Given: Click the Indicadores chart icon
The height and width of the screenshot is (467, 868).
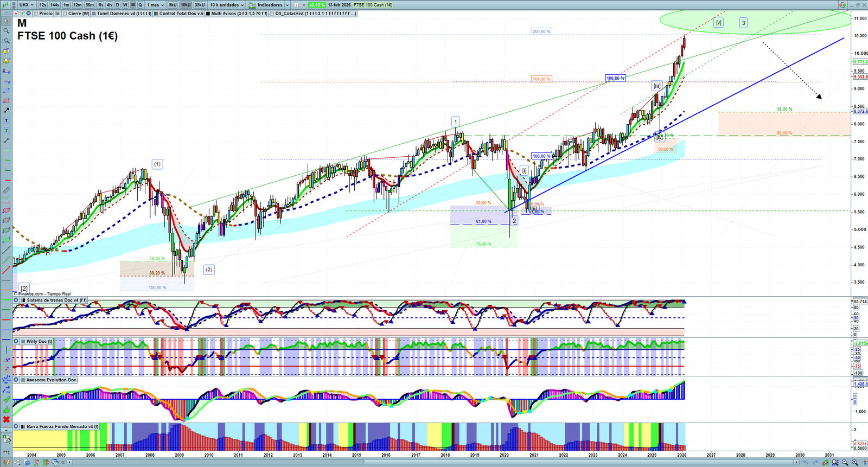Looking at the screenshot, I should tap(252, 5).
